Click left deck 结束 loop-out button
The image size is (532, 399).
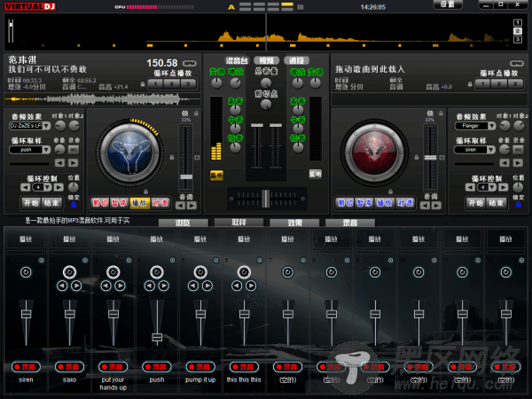click(x=51, y=203)
